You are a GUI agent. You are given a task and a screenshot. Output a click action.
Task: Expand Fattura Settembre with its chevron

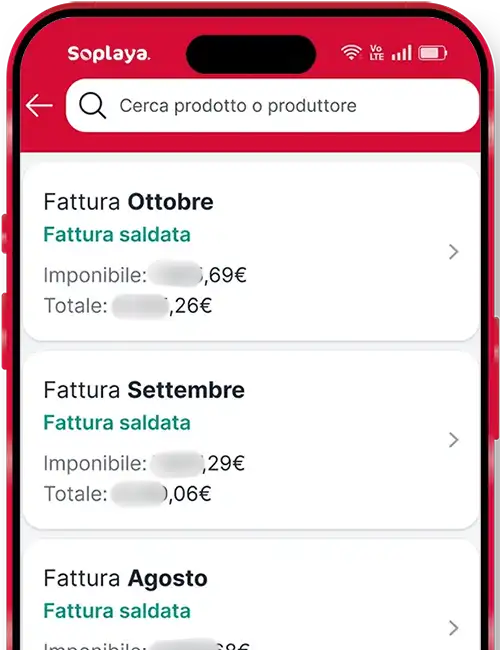454,440
